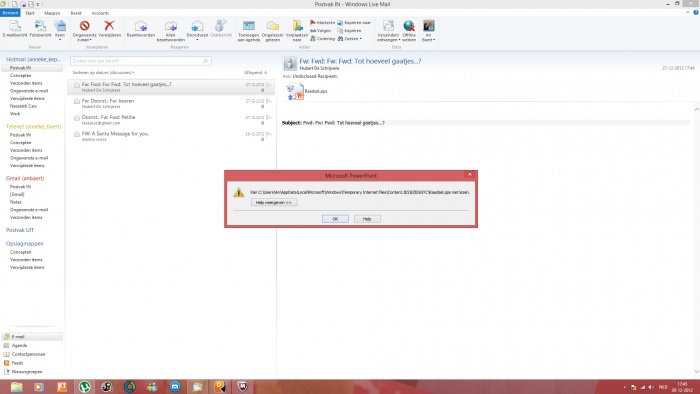700x394 pixels.
Task: Switch to the Accounts ribbon tab
Action: (100, 13)
